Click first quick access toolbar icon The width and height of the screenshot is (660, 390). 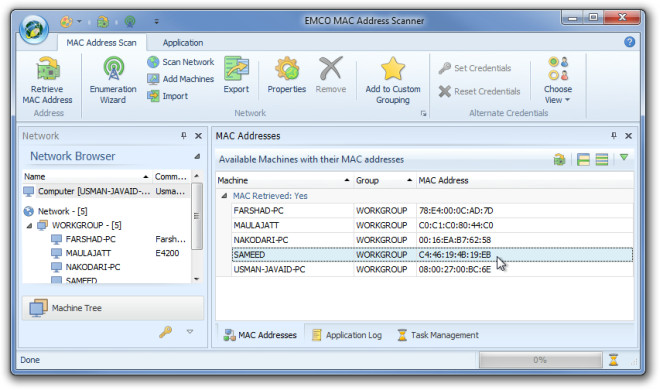[67, 21]
